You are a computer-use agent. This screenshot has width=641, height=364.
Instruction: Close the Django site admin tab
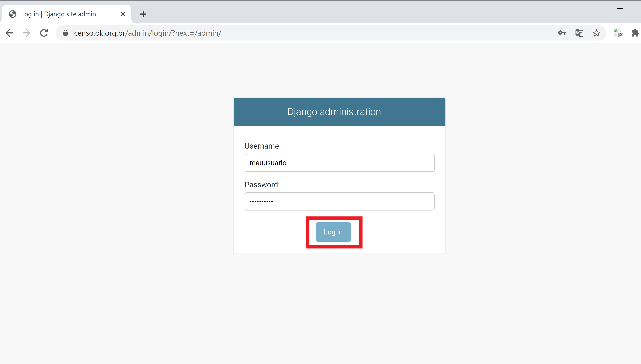click(x=123, y=14)
